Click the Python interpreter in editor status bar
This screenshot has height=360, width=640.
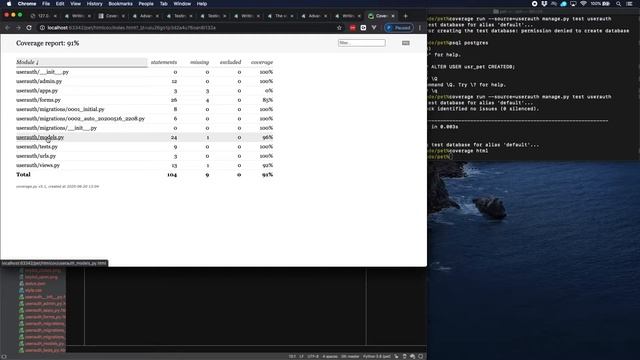coord(376,356)
